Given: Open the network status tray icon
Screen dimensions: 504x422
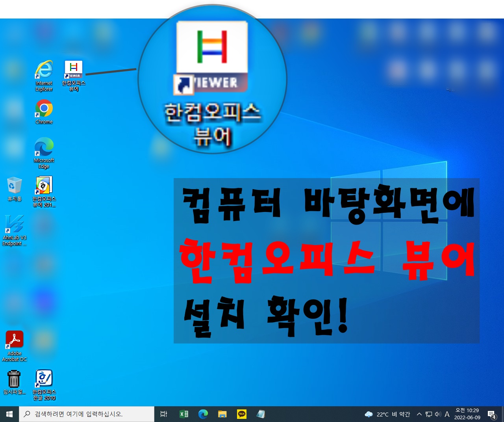Looking at the screenshot, I should tap(429, 414).
